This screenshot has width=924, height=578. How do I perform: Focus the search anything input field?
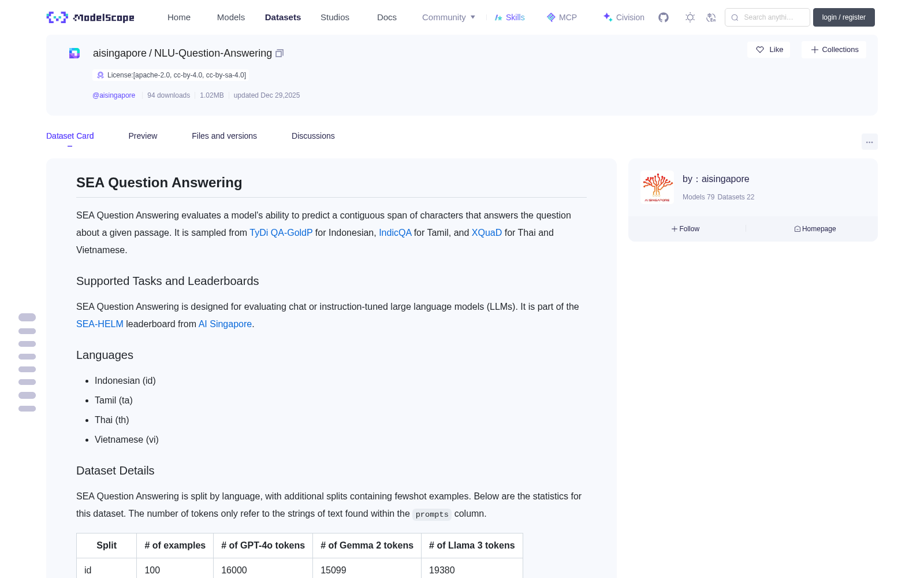coord(767,17)
